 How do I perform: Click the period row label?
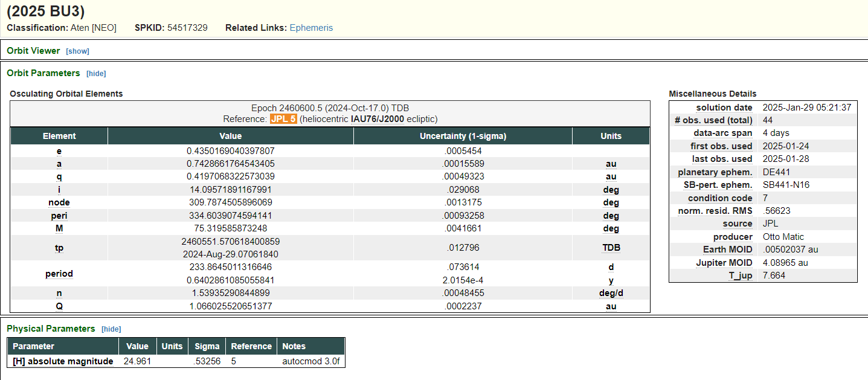[x=59, y=274]
